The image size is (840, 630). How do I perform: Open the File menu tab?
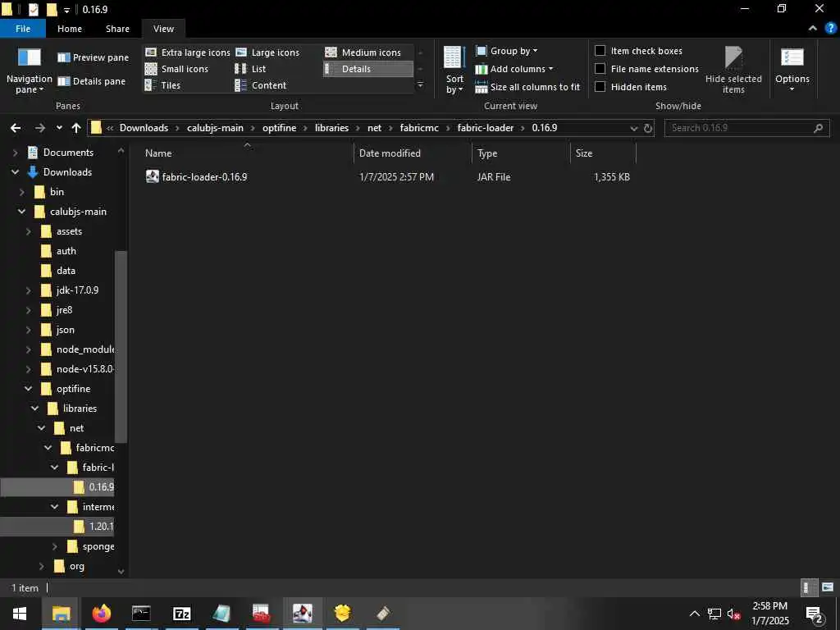tap(23, 29)
